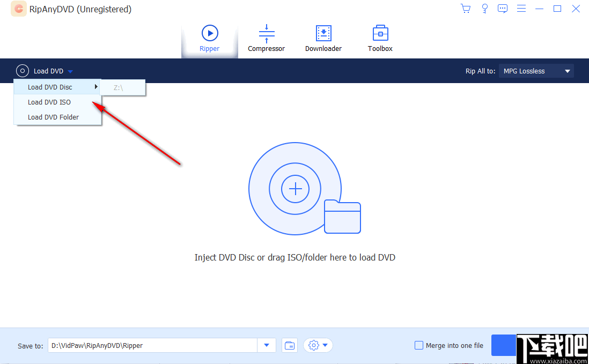Click the key registration icon
589x364 pixels.
(x=484, y=9)
